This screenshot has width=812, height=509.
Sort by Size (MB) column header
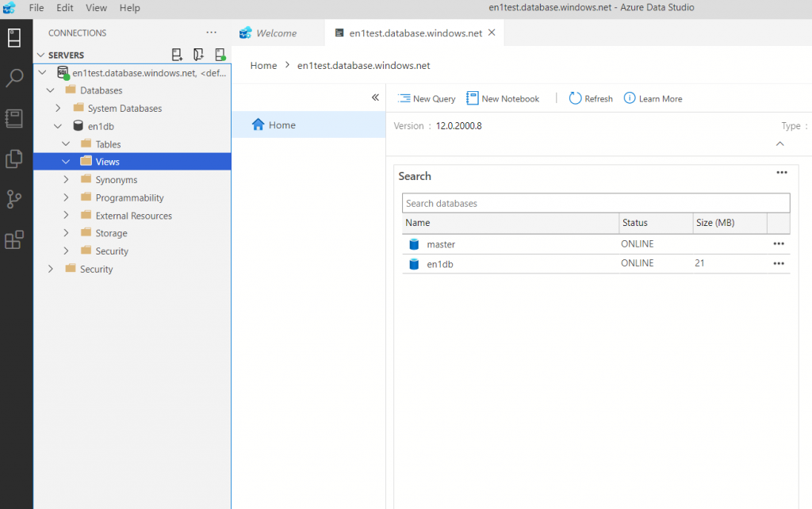point(730,223)
